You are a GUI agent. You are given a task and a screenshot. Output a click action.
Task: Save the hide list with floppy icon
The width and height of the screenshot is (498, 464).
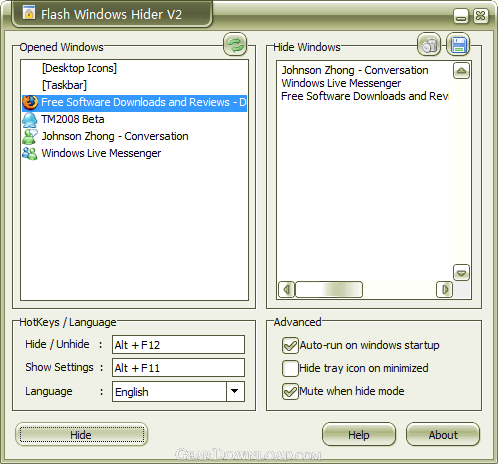458,44
